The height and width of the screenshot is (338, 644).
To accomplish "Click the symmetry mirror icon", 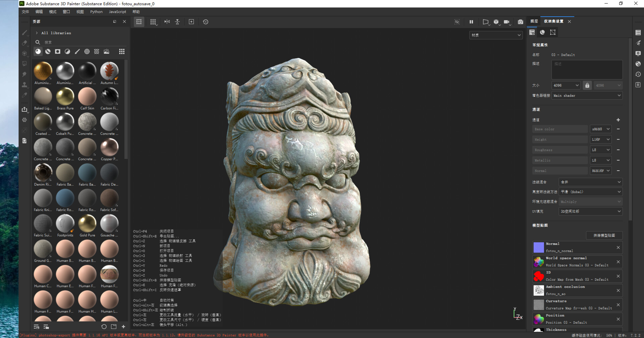I will (x=167, y=22).
